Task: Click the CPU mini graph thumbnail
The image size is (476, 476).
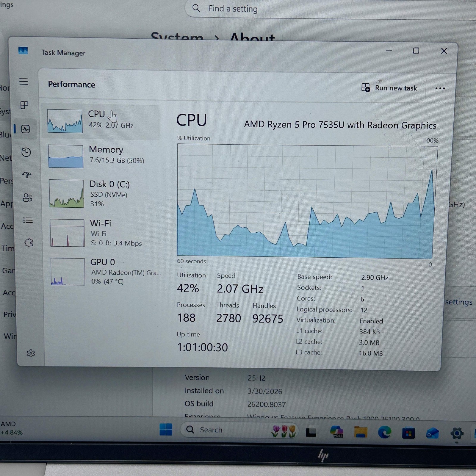Action: [65, 121]
